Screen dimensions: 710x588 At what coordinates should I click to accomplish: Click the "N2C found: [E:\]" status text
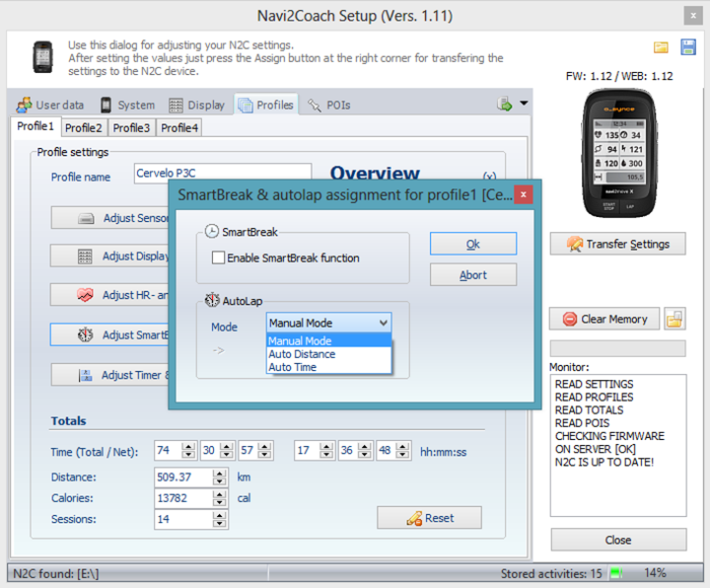click(55, 573)
